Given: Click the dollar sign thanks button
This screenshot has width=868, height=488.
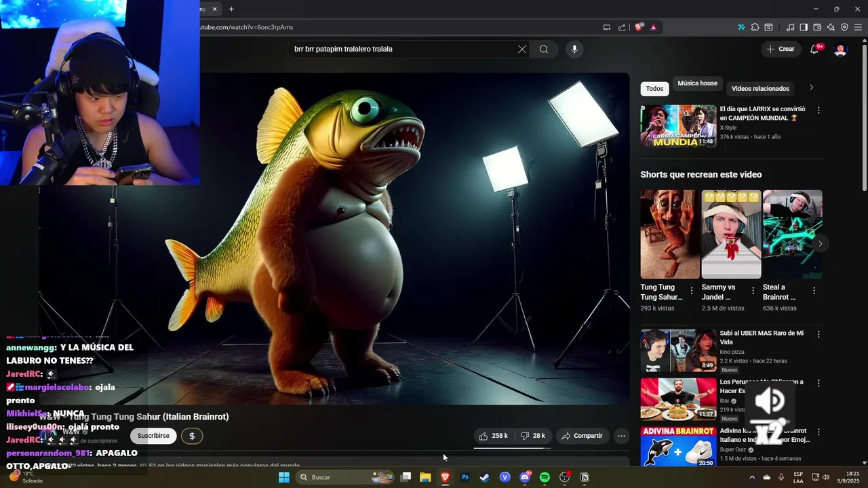Looking at the screenshot, I should tap(192, 436).
